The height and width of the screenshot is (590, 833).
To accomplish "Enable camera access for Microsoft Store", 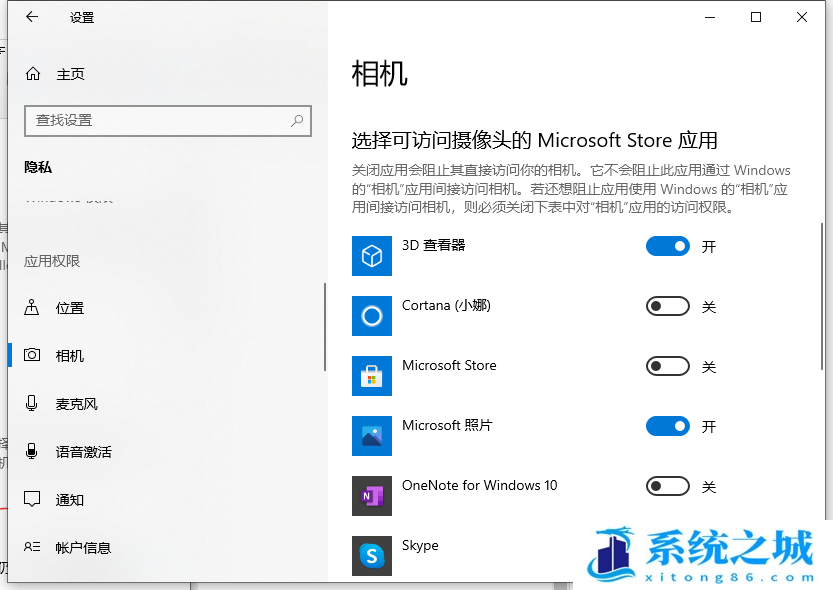I will click(668, 366).
